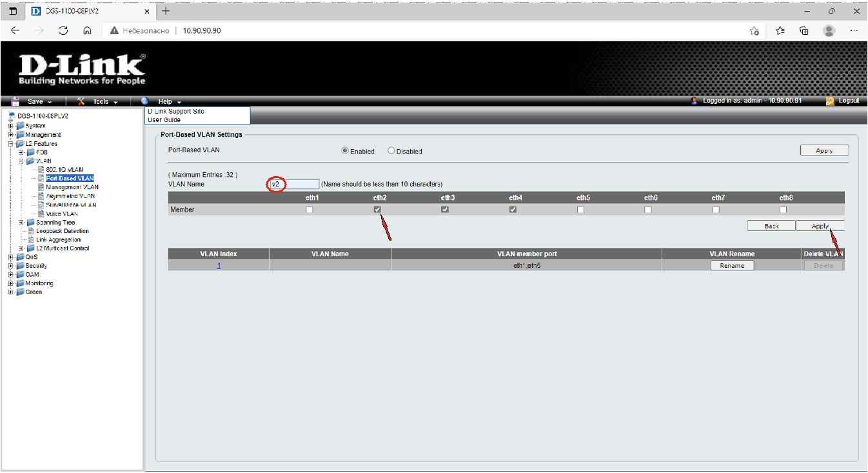Expand the Spanning Tree folder

[22, 223]
